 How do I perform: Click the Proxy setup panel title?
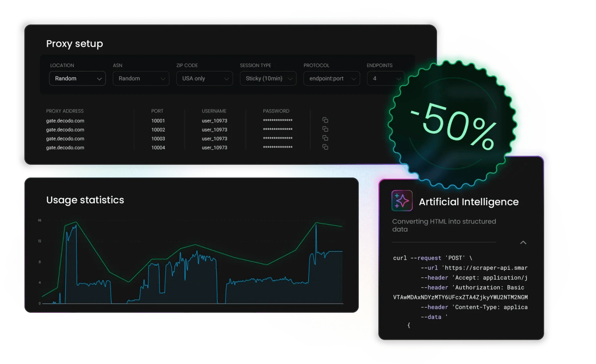pos(74,44)
